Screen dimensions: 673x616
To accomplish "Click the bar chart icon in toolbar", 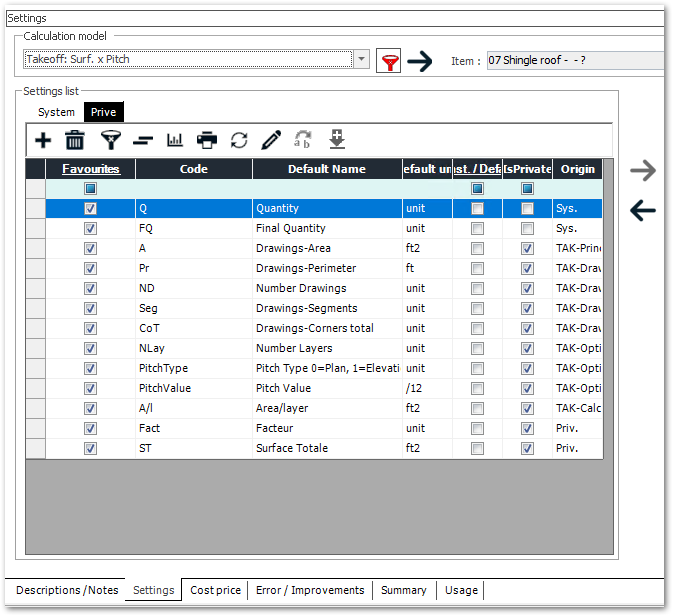I will pos(175,140).
